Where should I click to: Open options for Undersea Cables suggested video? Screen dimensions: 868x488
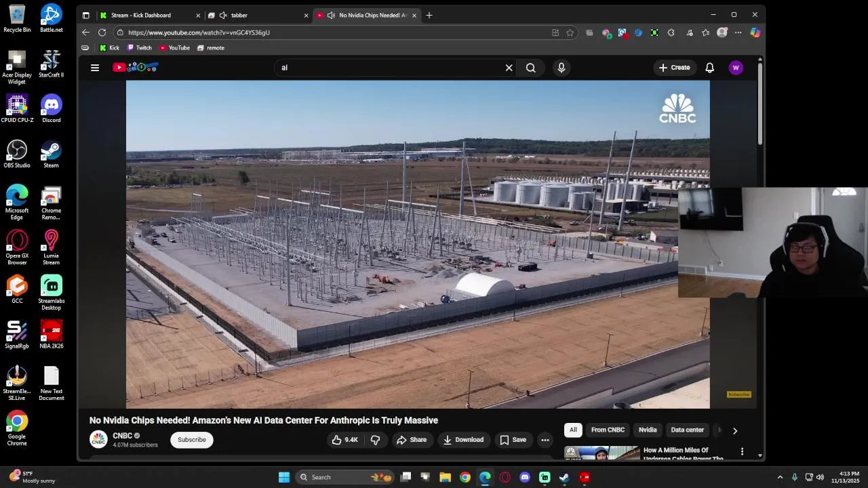[742, 451]
